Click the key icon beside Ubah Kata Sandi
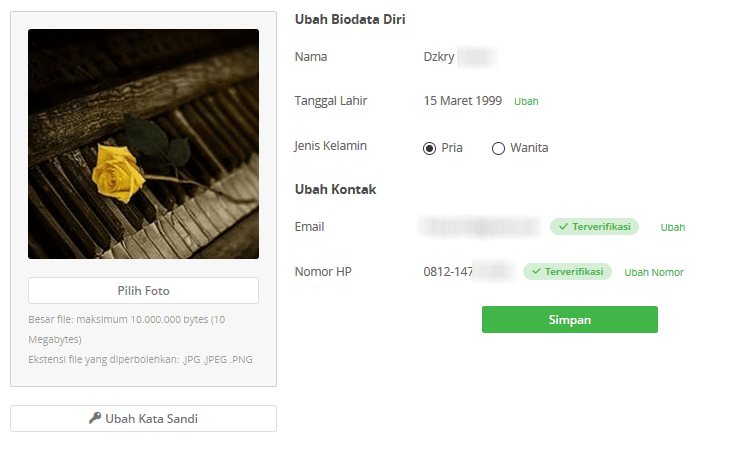The width and height of the screenshot is (752, 450). (x=94, y=418)
